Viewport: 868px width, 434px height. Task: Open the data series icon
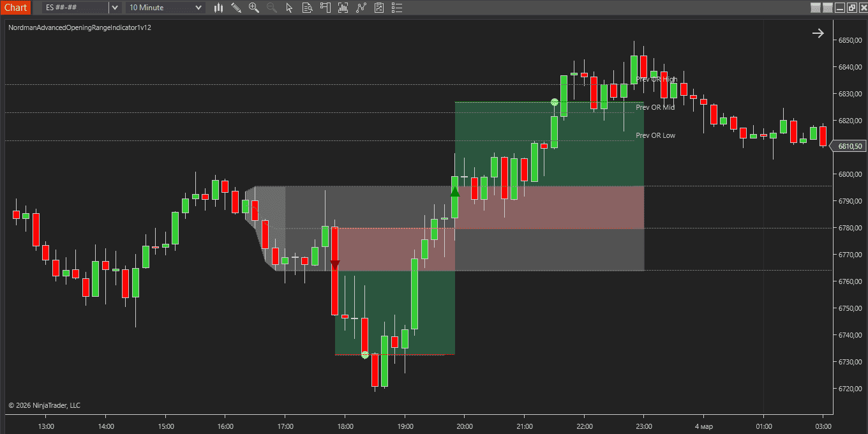tap(343, 8)
